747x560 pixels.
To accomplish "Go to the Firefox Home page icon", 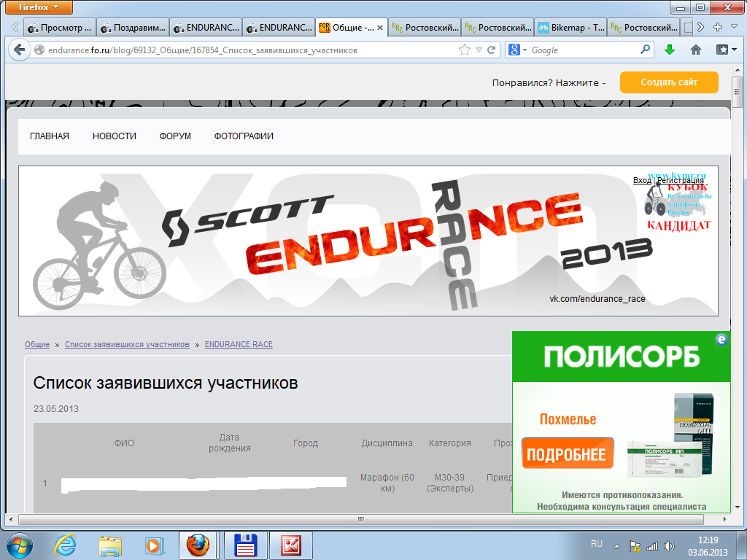I will pyautogui.click(x=696, y=50).
